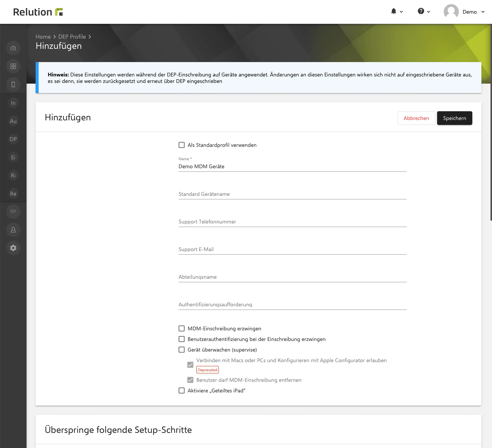Toggle 'Benutzer darf MDM-Einschreibung entfernen' checkbox

(x=190, y=380)
